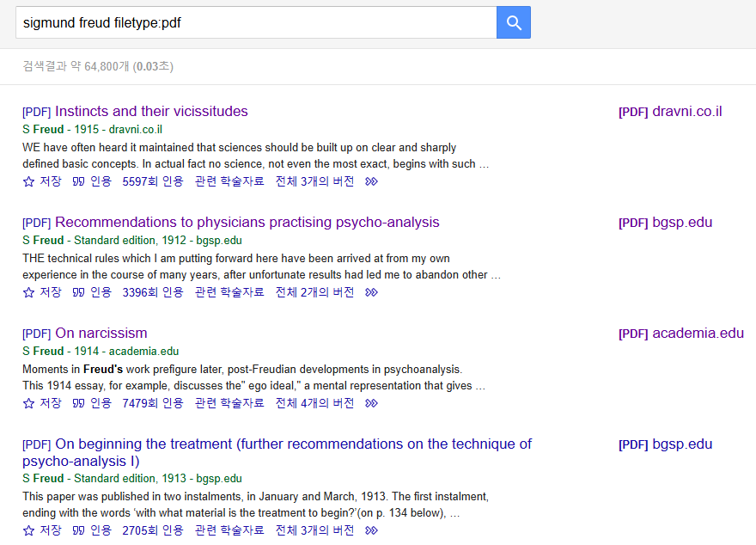Focus the search query input field

point(256,22)
